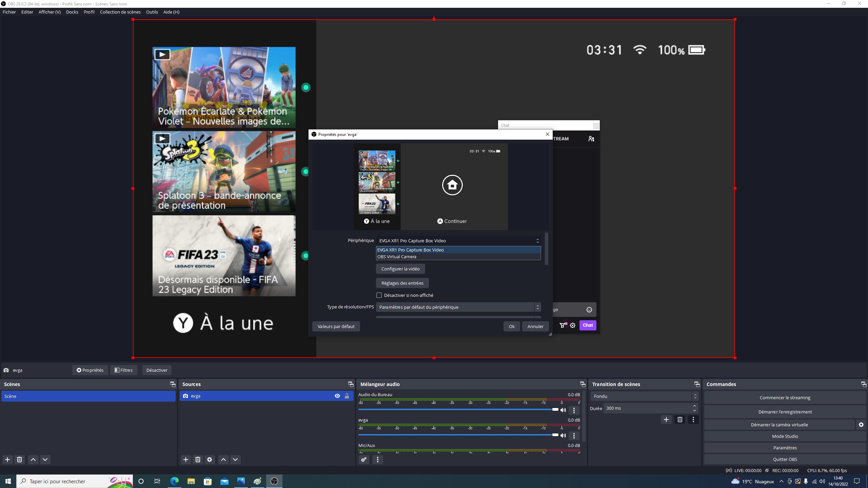This screenshot has height=488, width=868.
Task: Show hidden system tray icons chevron
Action: click(782, 481)
